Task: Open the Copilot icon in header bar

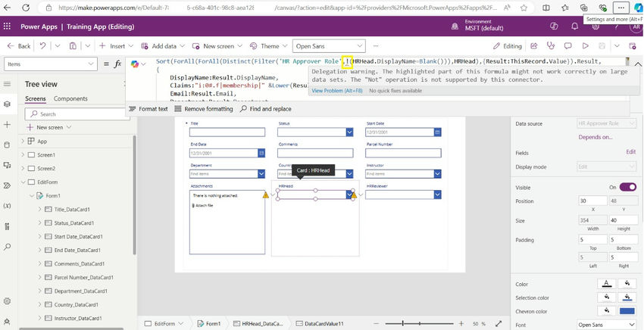Action: point(554,26)
